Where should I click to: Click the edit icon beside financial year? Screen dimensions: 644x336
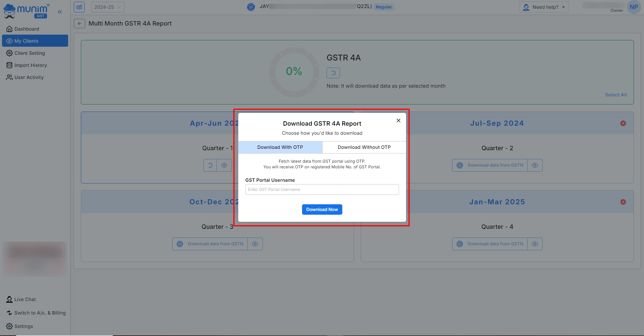click(x=79, y=7)
